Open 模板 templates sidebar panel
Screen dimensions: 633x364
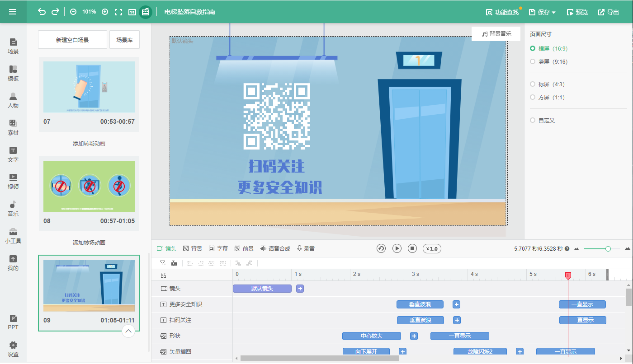coord(13,73)
